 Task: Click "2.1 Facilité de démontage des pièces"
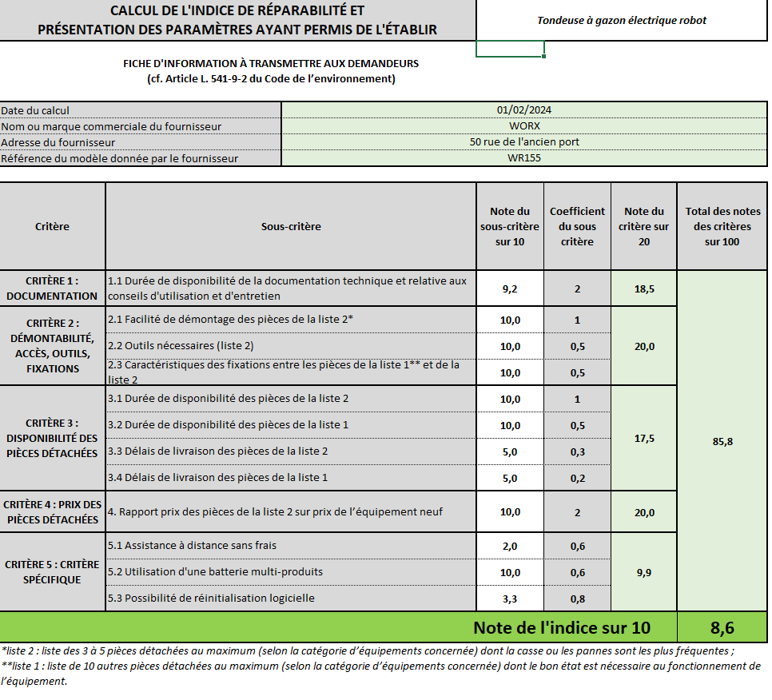[291, 320]
